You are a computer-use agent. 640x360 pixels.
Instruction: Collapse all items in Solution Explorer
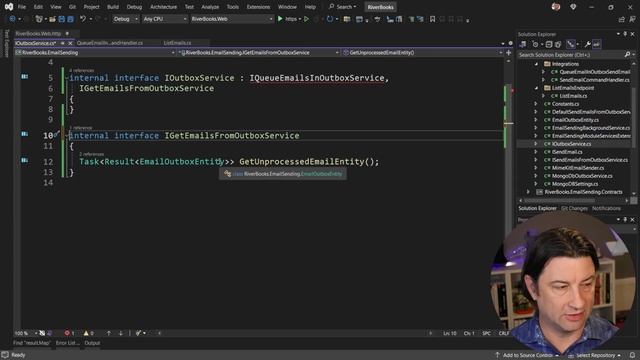549,44
